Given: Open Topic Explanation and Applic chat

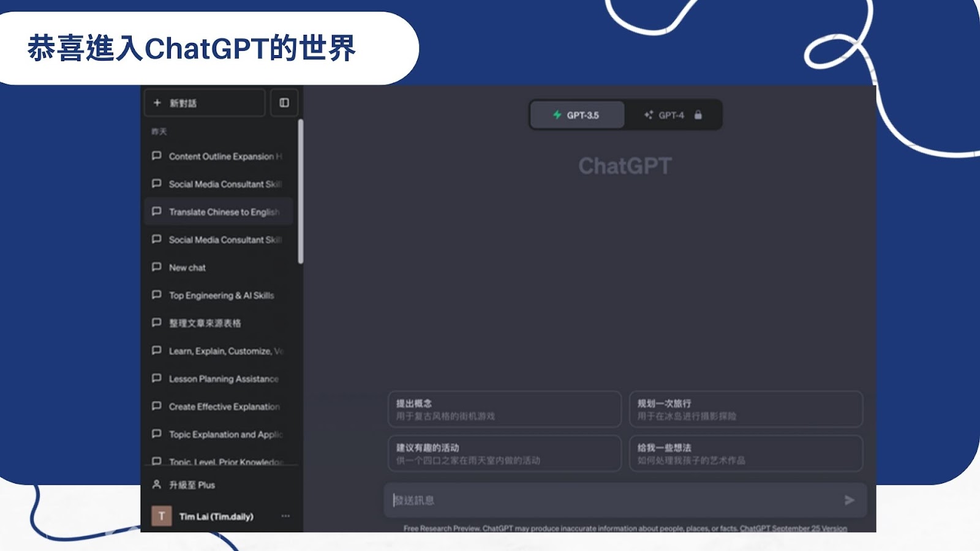Looking at the screenshot, I should (217, 434).
